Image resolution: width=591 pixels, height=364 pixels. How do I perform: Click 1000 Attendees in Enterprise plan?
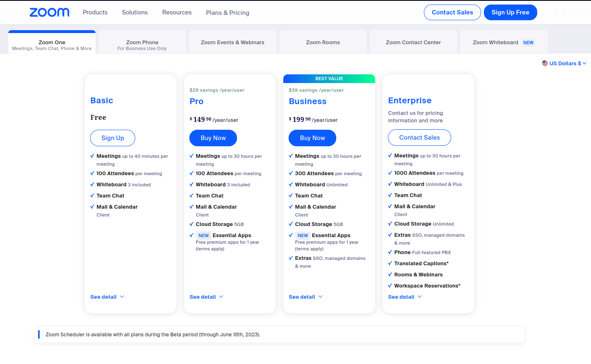click(428, 173)
